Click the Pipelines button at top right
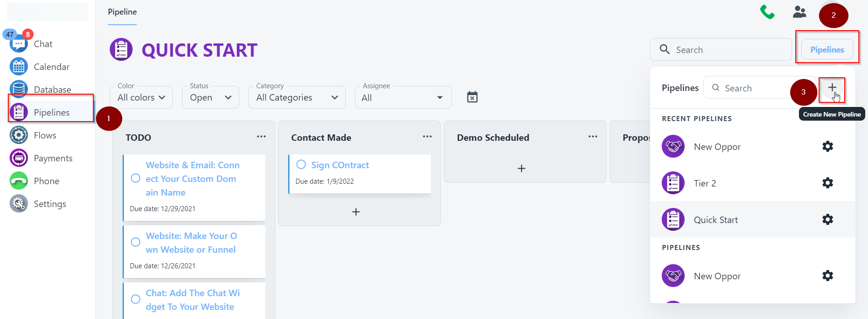The width and height of the screenshot is (868, 319). tap(827, 50)
